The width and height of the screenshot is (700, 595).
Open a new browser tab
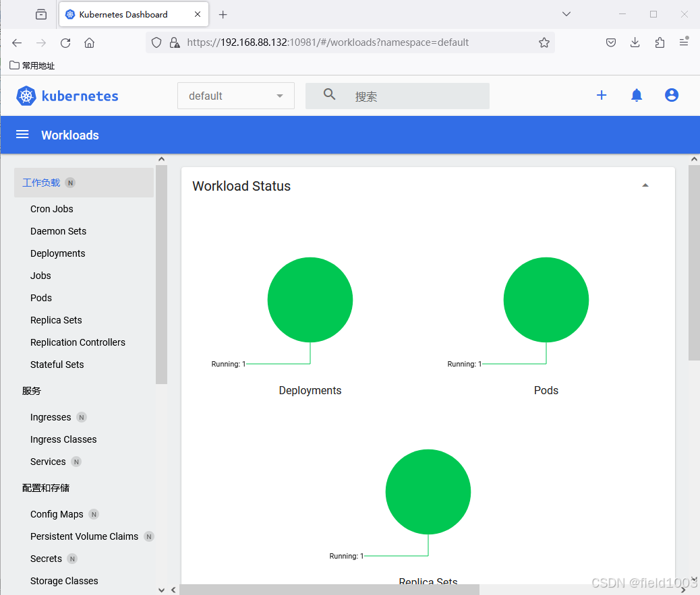223,15
